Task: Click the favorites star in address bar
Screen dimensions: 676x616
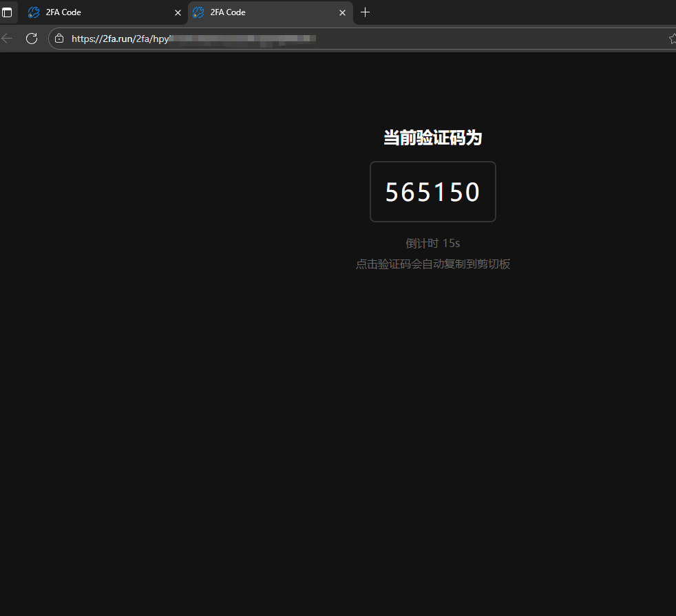Action: (672, 39)
